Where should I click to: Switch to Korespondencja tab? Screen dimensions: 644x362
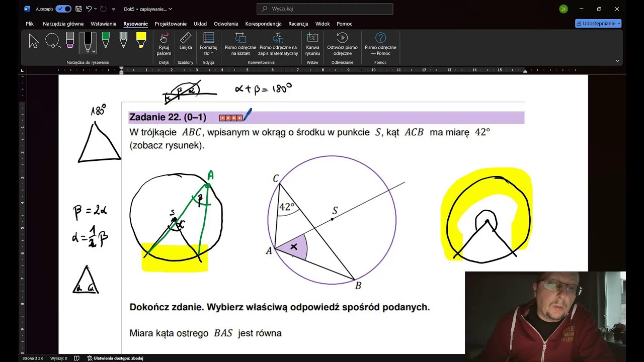[263, 24]
